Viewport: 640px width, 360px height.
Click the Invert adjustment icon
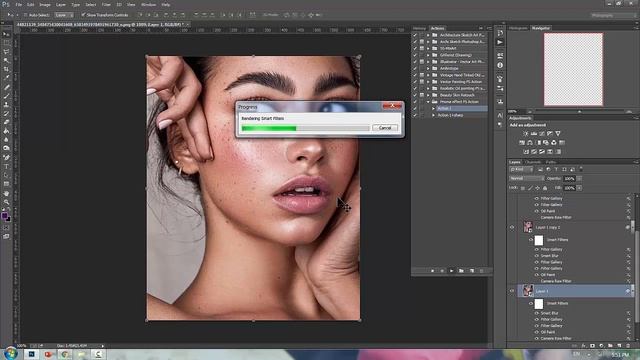click(x=526, y=151)
